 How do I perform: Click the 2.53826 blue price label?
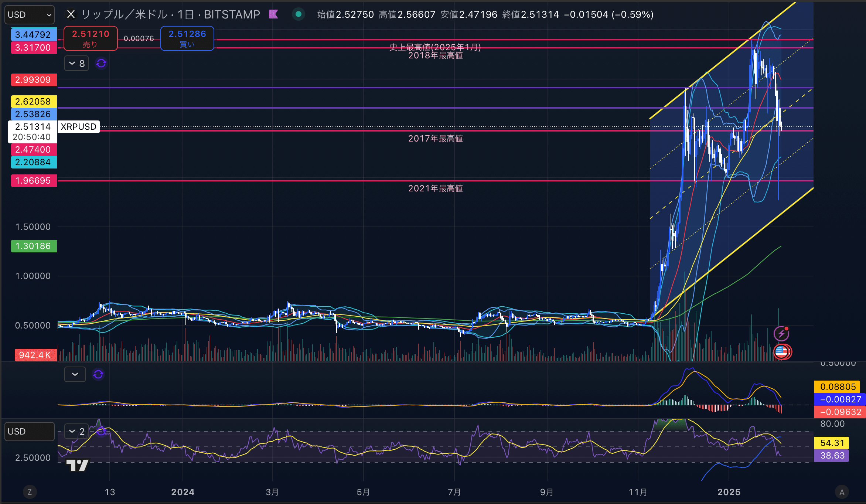pos(34,114)
